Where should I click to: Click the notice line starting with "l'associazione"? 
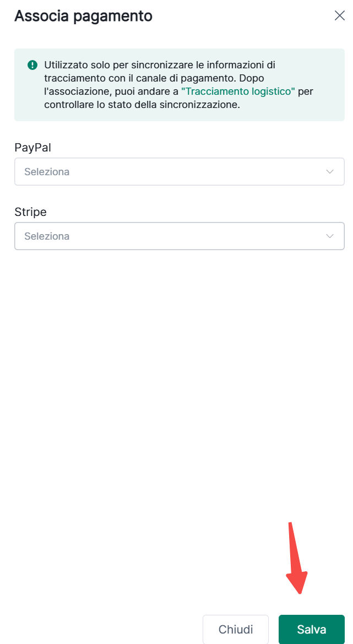(110, 91)
